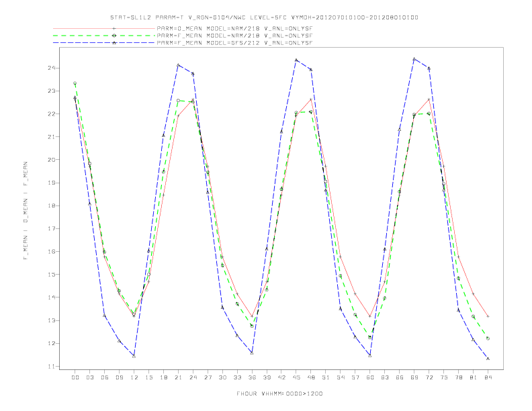
Task: Click blue GFS triangle marker at hour 69 peak
Action: (414, 59)
